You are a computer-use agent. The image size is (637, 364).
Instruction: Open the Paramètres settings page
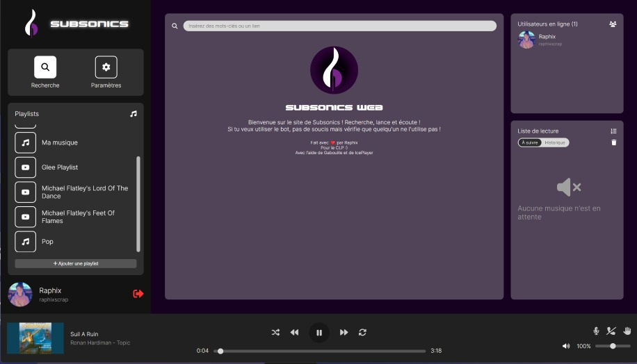point(106,72)
